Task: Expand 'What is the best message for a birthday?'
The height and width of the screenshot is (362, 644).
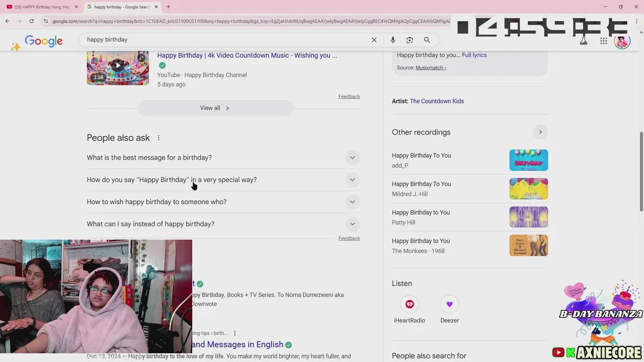Action: click(223, 158)
